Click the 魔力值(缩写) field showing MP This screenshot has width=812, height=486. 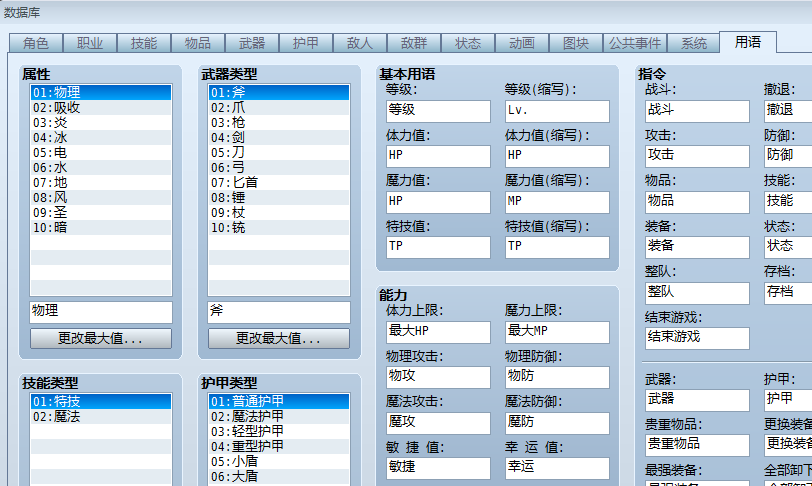[557, 202]
